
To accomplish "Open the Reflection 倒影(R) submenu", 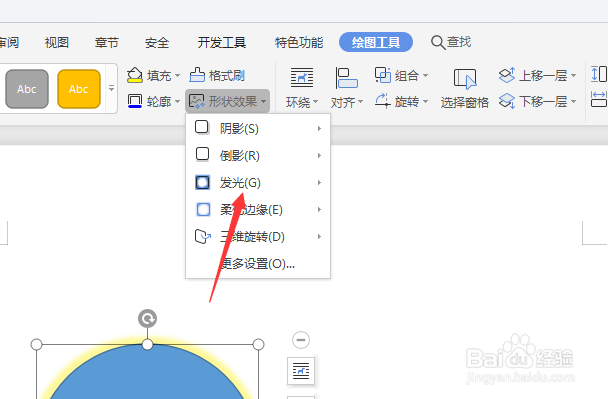I will 258,155.
